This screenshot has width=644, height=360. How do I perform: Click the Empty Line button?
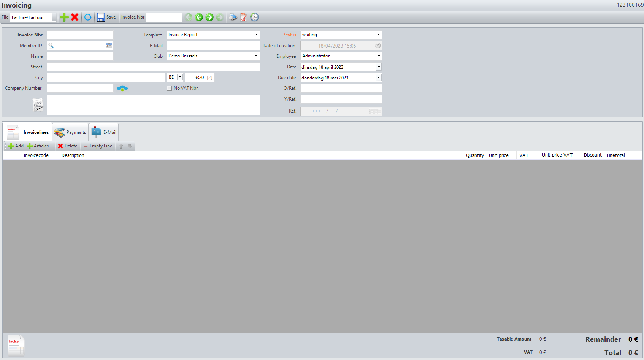click(98, 146)
